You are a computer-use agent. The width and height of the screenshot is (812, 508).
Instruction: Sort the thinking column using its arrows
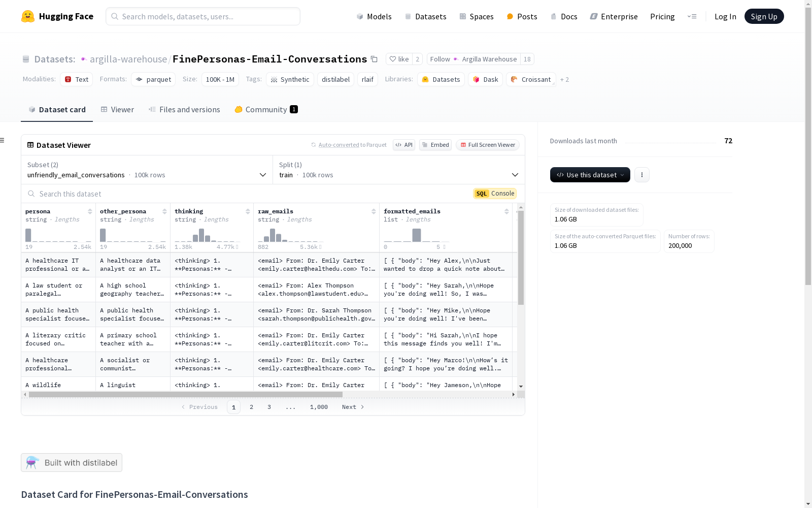click(248, 211)
